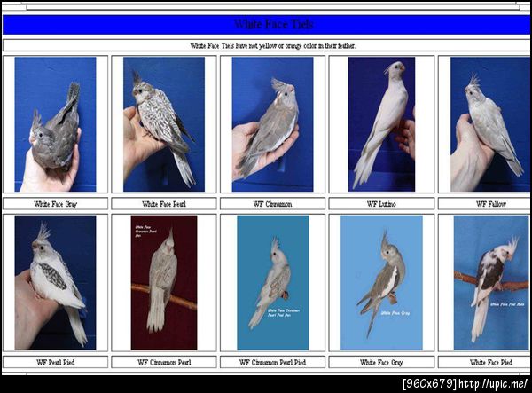Select the 'White Face Pearl' caption

[x=164, y=204]
